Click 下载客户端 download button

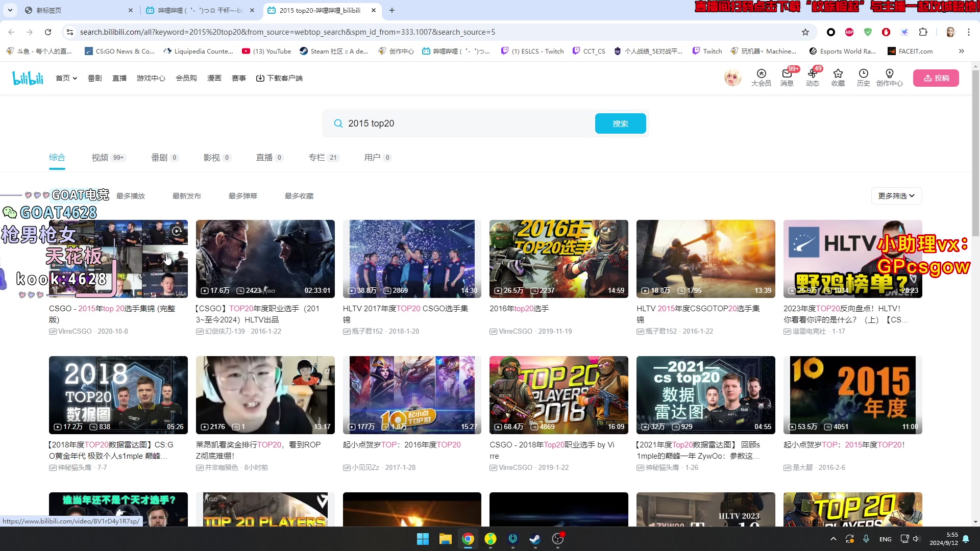pos(279,78)
